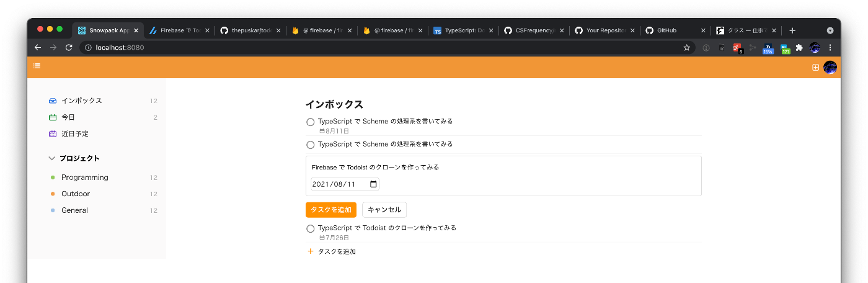The height and width of the screenshot is (283, 868).
Task: Bookmark page with the star icon
Action: [x=687, y=47]
